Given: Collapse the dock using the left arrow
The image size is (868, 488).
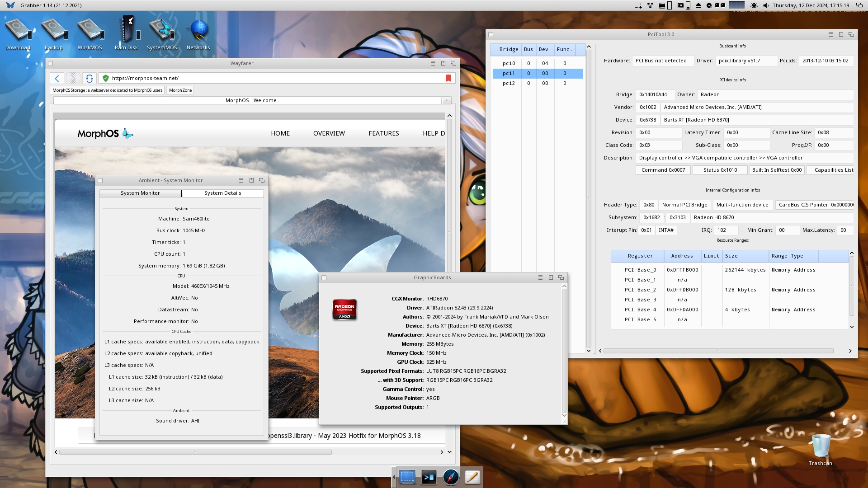Looking at the screenshot, I should 393,477.
